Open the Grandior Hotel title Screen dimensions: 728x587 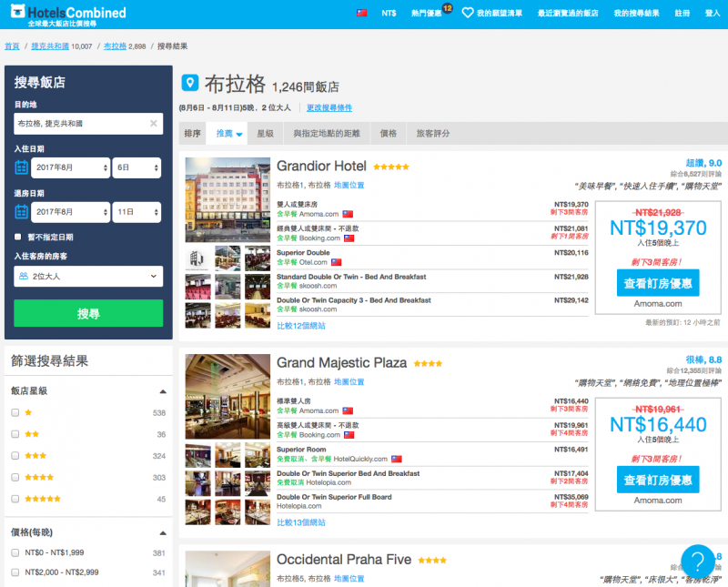321,167
